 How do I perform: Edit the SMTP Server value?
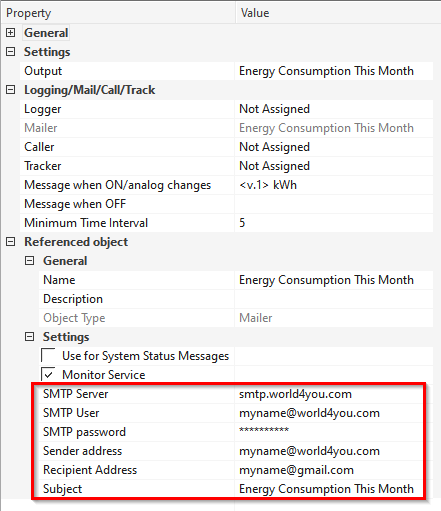pos(329,394)
